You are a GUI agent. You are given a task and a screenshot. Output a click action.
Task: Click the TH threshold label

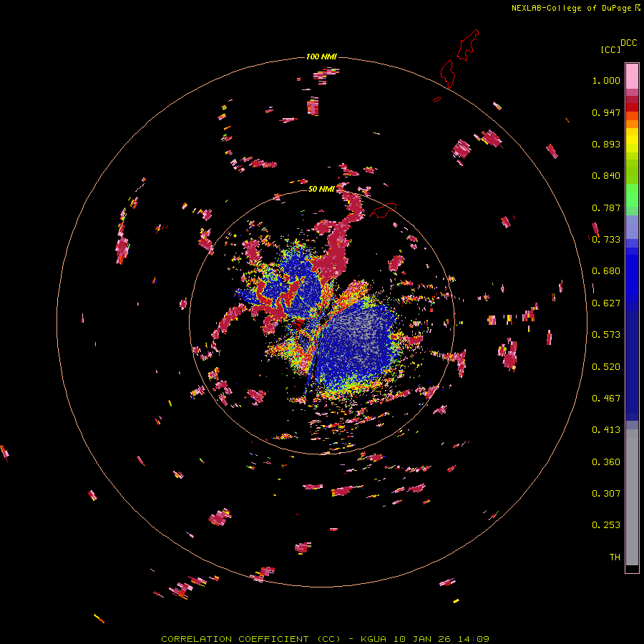(615, 557)
